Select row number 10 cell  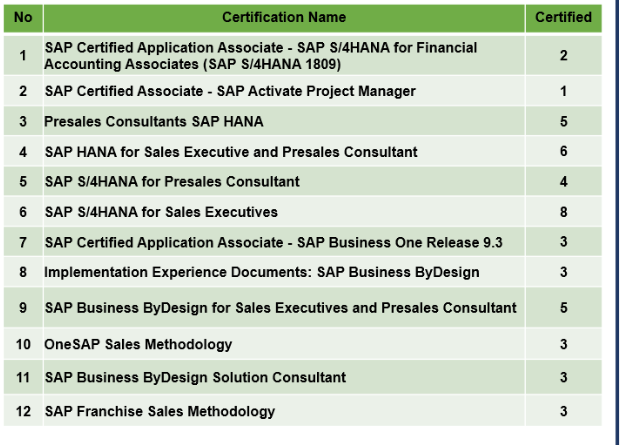(x=23, y=344)
